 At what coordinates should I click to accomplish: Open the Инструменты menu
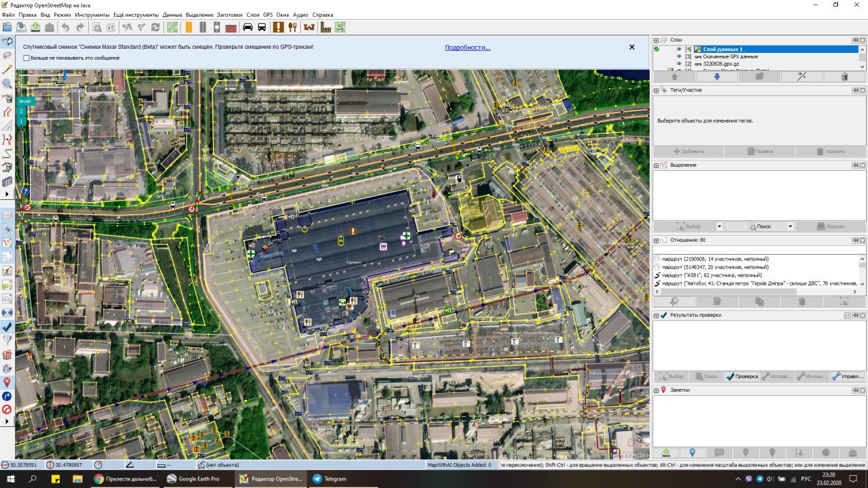[x=92, y=14]
